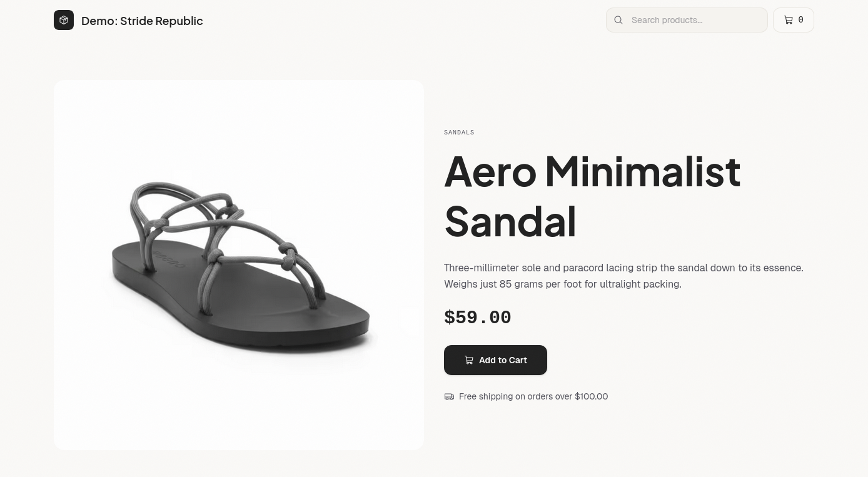Screen dimensions: 868x477
Task: Open the store home via Demo: Stride Republic
Action: pyautogui.click(x=142, y=21)
